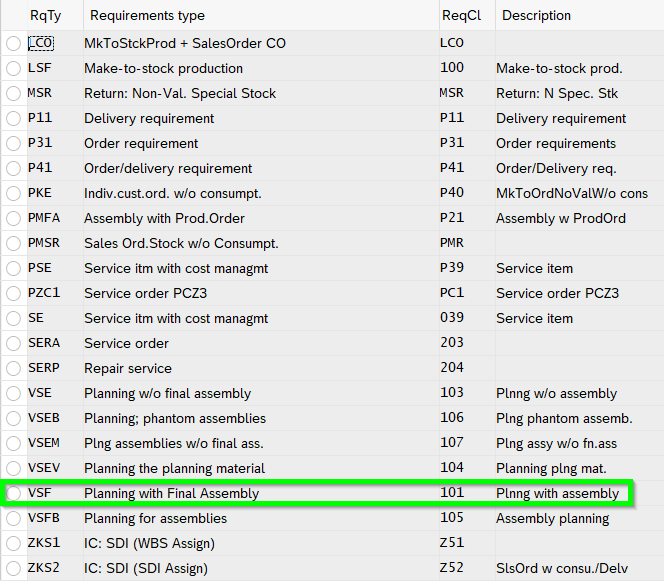664x581 pixels.
Task: Click the 'Delivery requirement' type cell
Action: coord(149,118)
